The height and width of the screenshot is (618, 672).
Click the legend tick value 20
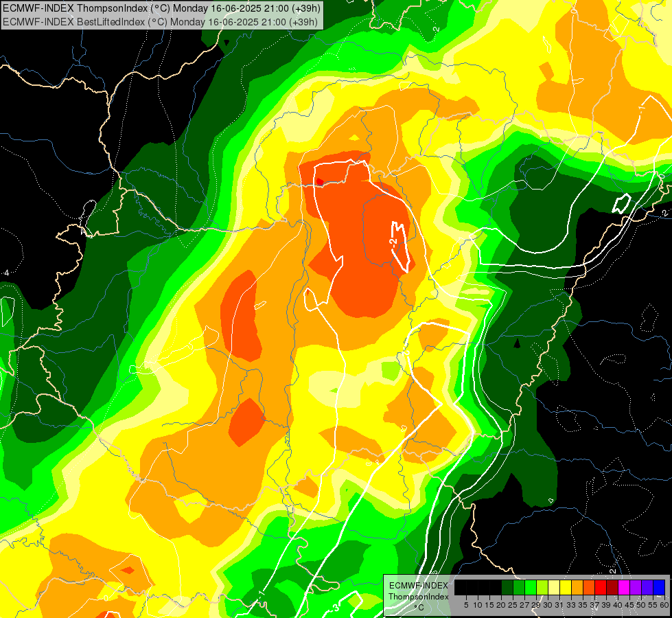point(501,605)
